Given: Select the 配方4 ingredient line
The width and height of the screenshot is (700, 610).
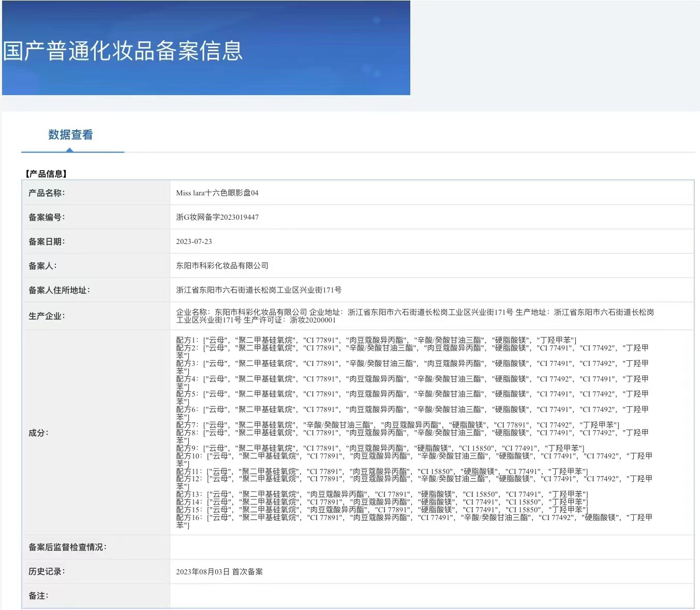Looking at the screenshot, I should pyautogui.click(x=412, y=383).
